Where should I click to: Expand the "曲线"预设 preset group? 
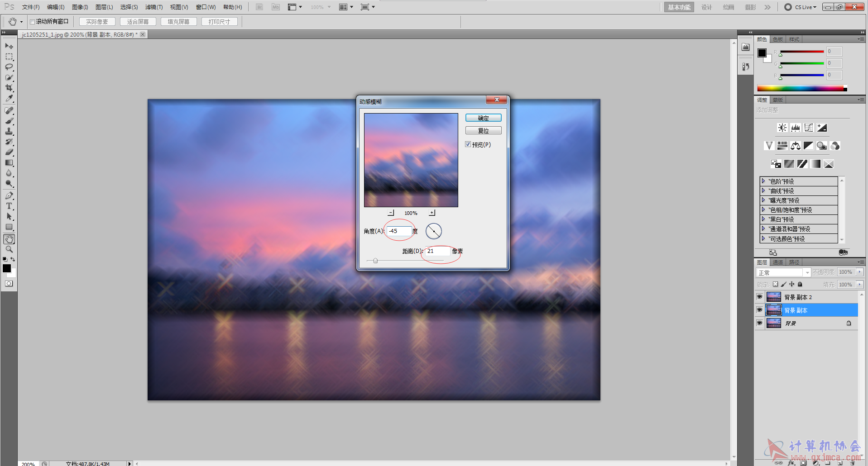(x=763, y=190)
